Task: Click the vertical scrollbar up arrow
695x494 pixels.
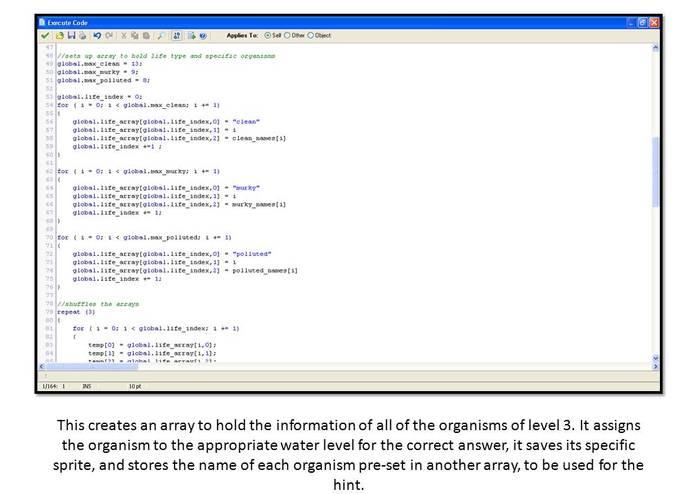Action: coord(656,48)
